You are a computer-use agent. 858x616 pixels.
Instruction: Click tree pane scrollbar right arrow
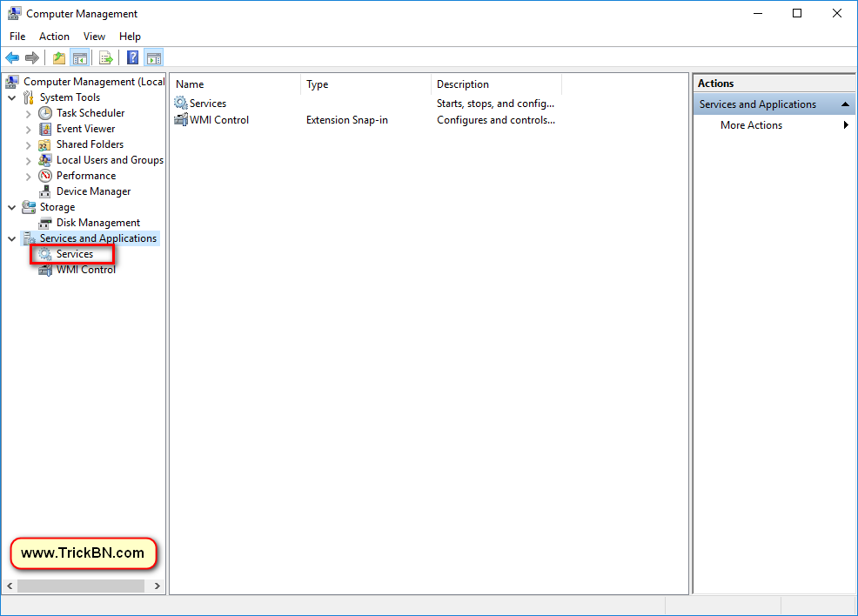coord(157,586)
